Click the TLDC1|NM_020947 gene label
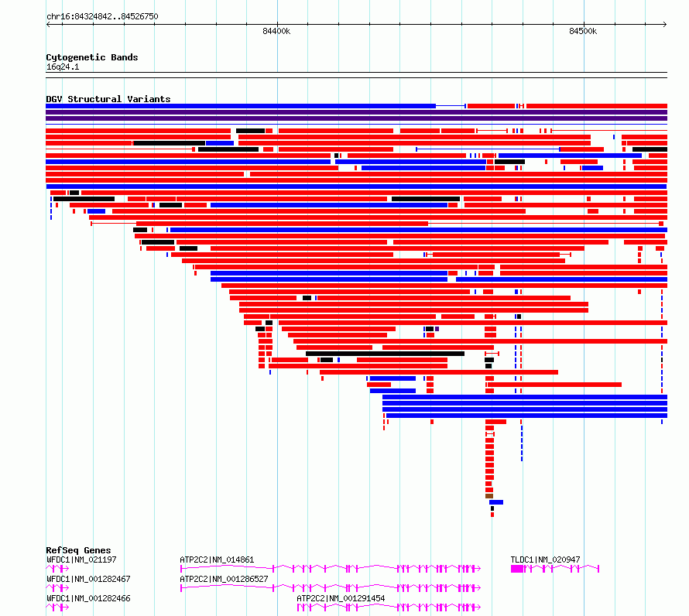 tap(545, 560)
